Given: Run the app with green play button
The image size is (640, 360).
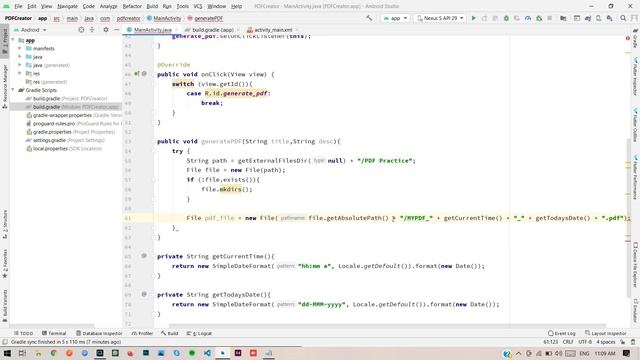Looking at the screenshot, I should tap(473, 18).
